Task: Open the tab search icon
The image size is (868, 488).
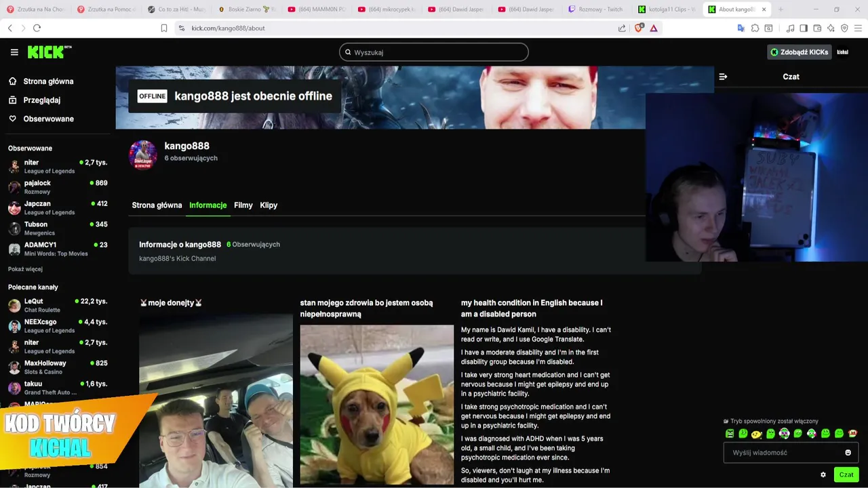Action: pos(768,28)
